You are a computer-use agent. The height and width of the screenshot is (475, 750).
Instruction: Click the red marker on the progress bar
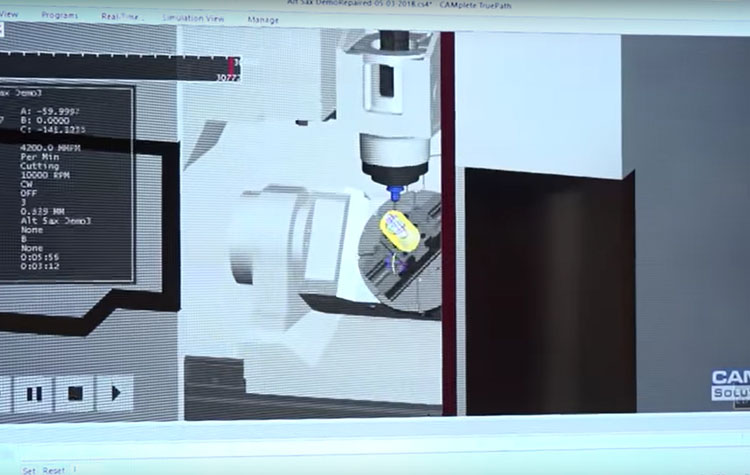pos(233,67)
